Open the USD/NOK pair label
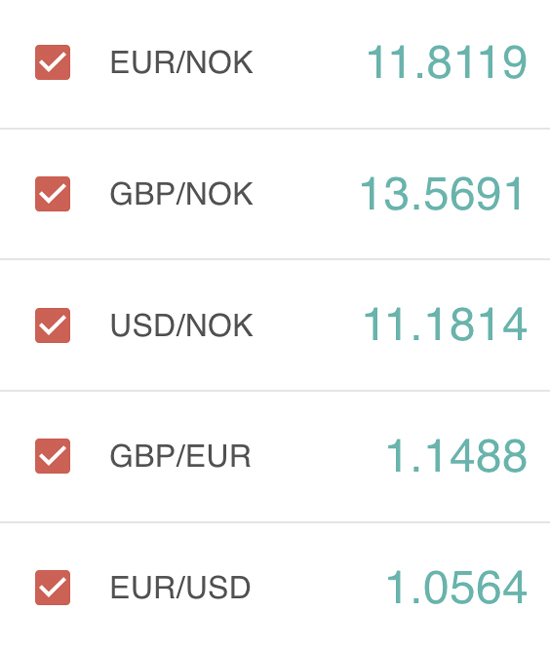Screen dimensions: 550x649 coord(181,325)
